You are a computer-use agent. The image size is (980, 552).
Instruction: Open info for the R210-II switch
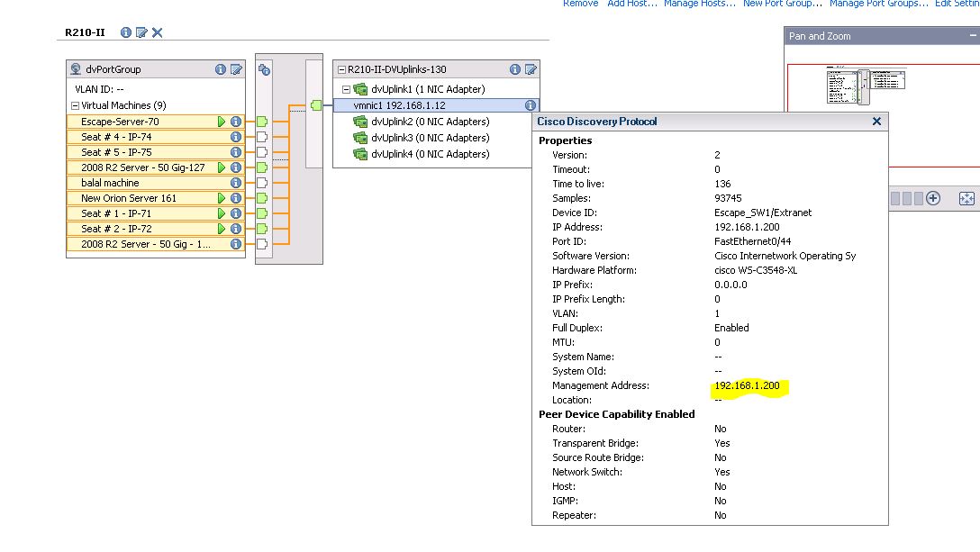click(125, 32)
